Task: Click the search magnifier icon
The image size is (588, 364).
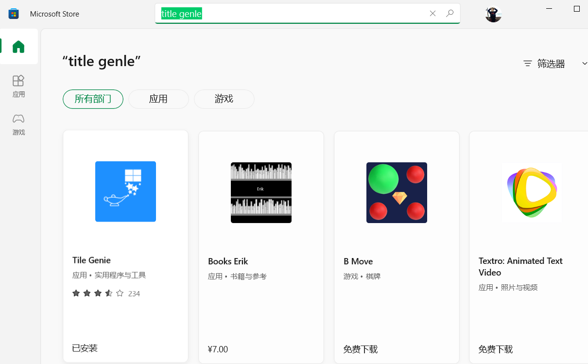Action: [x=450, y=14]
